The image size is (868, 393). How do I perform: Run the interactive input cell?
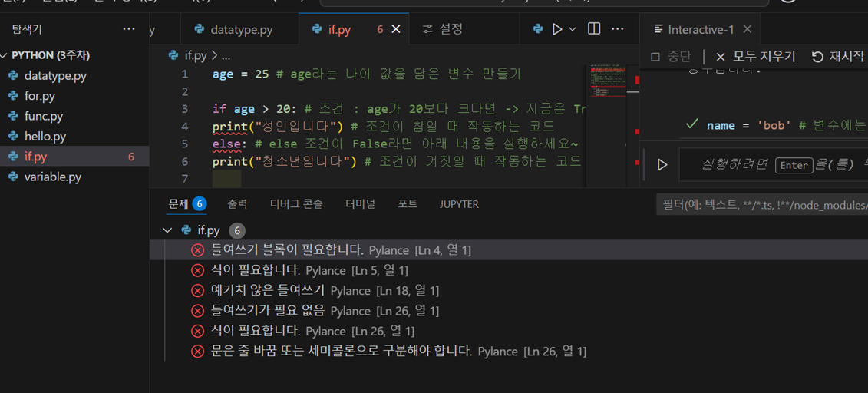pyautogui.click(x=662, y=164)
